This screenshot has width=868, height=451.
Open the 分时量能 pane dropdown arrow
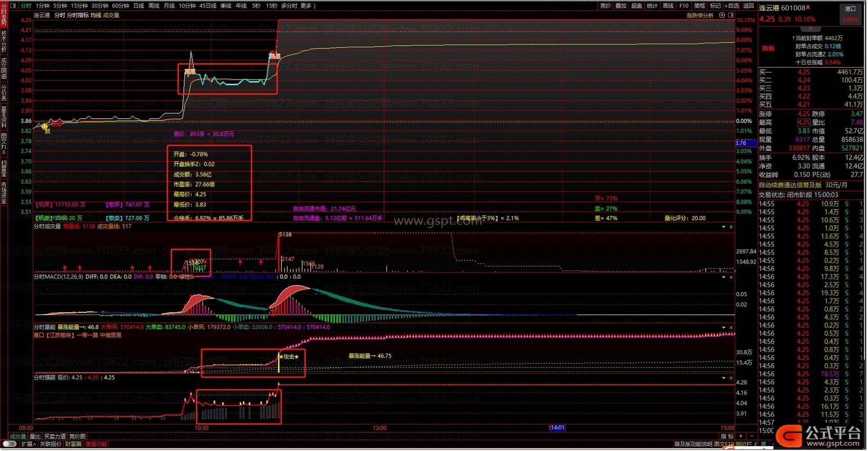click(724, 328)
